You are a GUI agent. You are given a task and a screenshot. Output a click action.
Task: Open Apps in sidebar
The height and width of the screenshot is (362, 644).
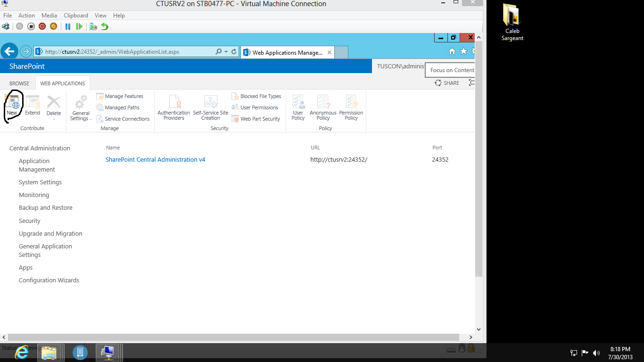tap(26, 268)
